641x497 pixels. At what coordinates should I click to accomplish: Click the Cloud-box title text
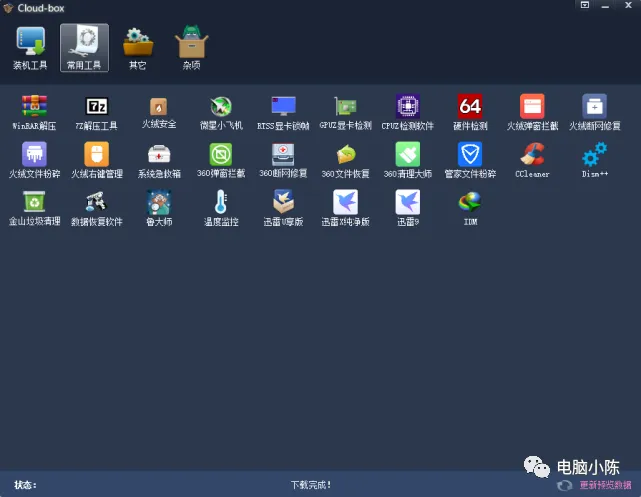41,8
